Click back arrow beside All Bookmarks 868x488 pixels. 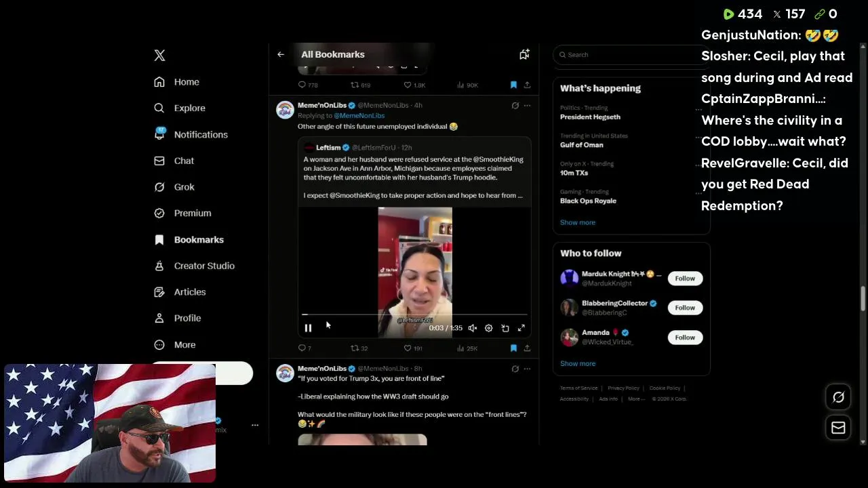point(281,54)
